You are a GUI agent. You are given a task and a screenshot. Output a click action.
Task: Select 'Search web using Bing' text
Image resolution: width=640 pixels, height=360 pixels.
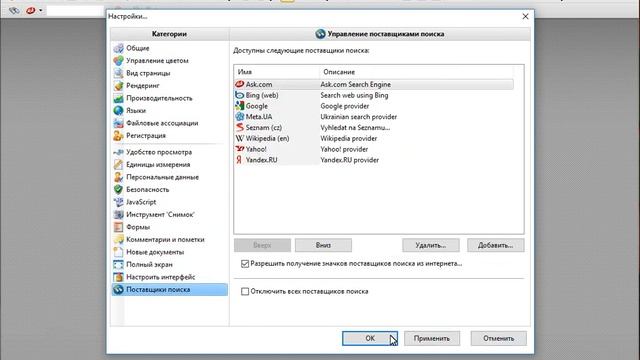[354, 95]
